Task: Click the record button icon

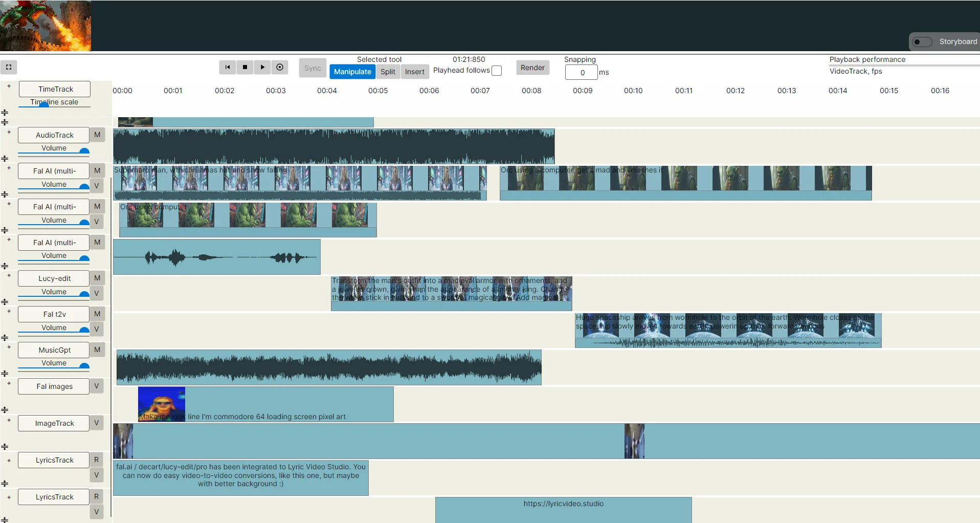Action: [280, 67]
